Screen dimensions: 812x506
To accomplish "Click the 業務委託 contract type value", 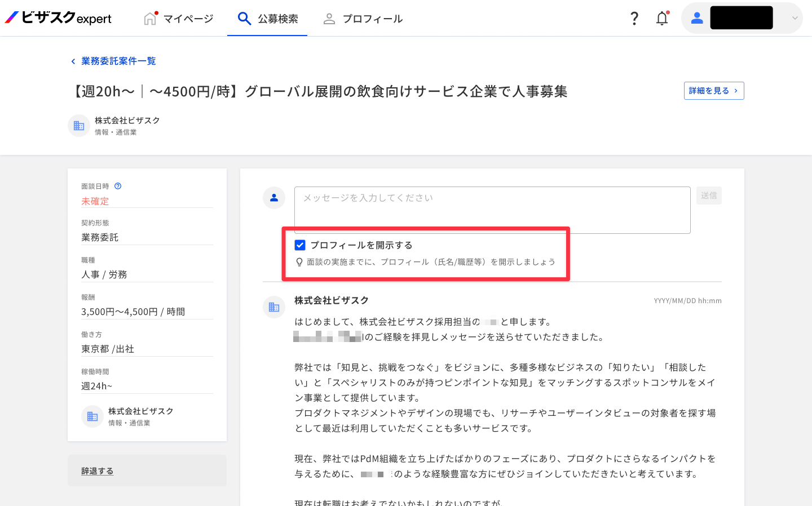I will coord(100,237).
